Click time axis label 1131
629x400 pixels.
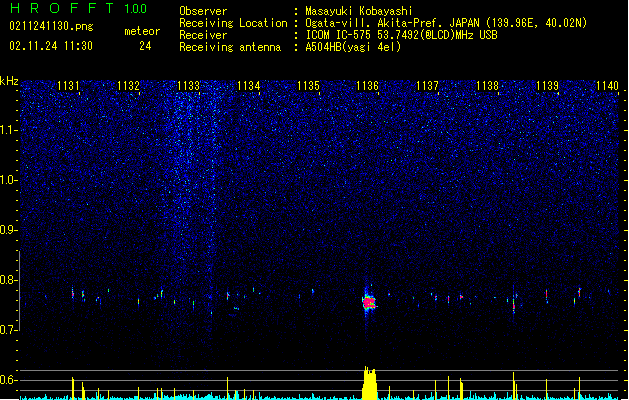pos(68,85)
